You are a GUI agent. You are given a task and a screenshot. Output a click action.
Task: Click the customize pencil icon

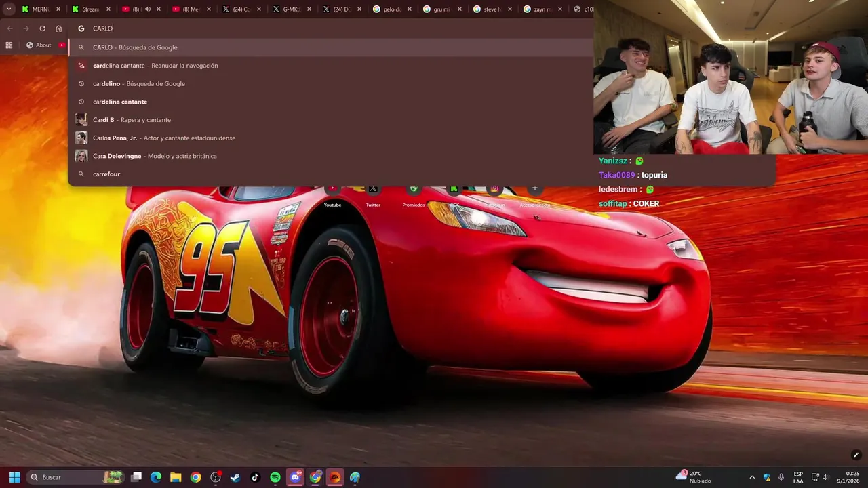[856, 455]
